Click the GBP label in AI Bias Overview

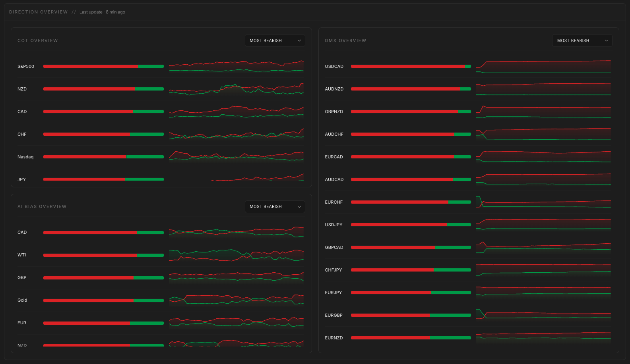(22, 277)
